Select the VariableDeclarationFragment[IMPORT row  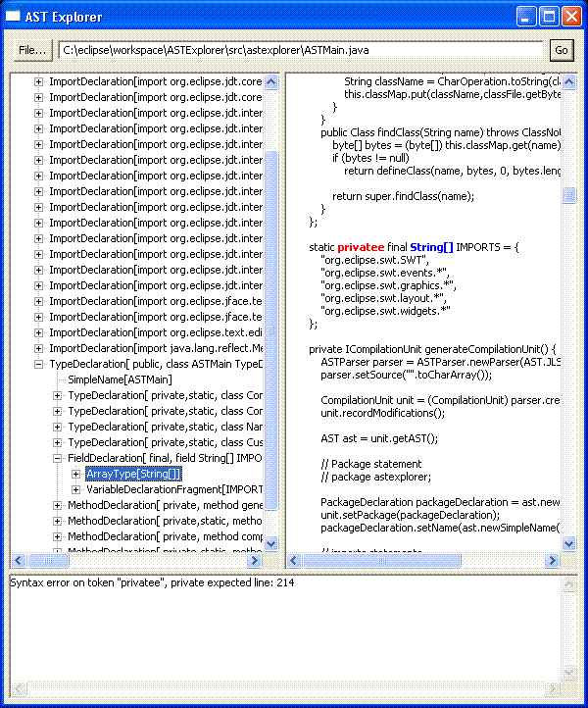[x=174, y=489]
